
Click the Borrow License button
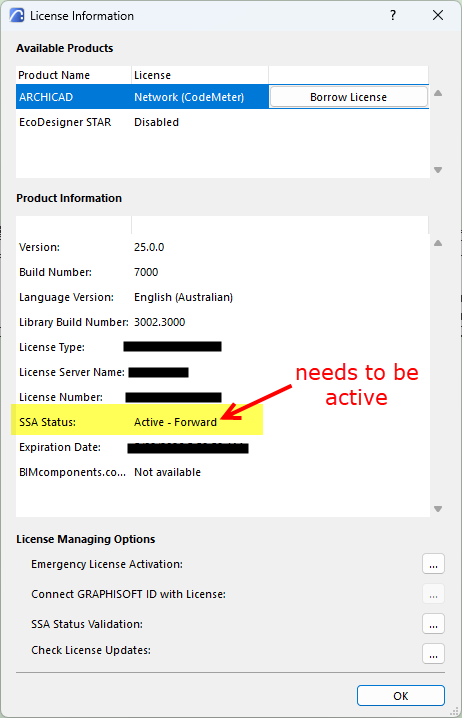coord(348,97)
